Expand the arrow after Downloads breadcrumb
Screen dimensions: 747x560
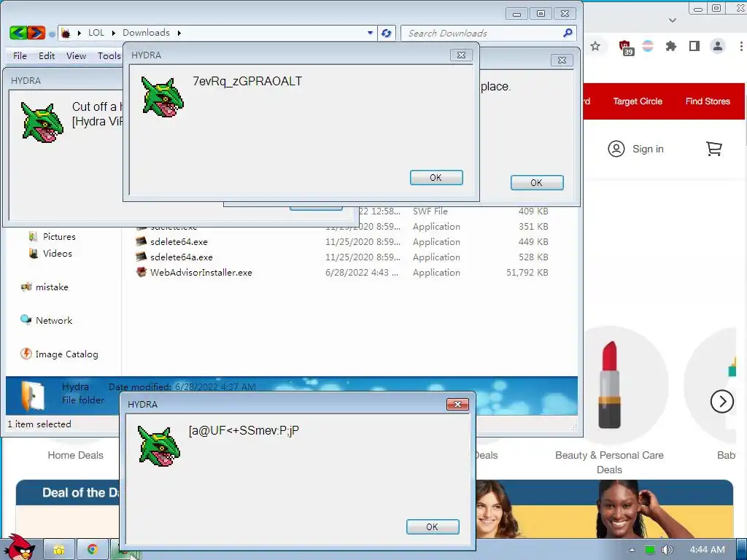179,33
